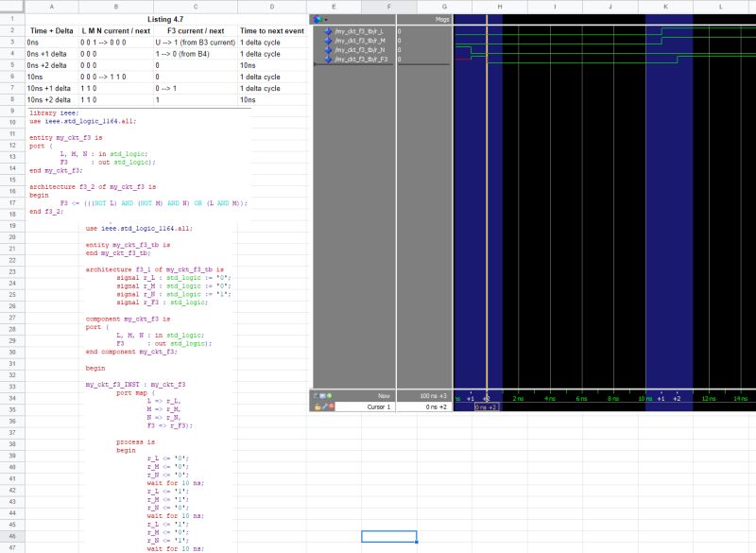This screenshot has width=756, height=553.
Task: Click the Msgs column header in the wave pane
Action: click(441, 17)
